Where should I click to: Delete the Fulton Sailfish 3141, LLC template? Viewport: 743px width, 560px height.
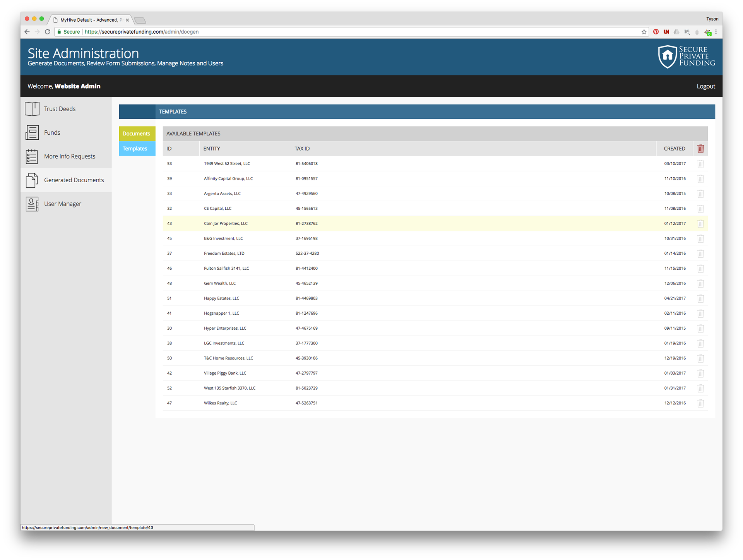700,269
